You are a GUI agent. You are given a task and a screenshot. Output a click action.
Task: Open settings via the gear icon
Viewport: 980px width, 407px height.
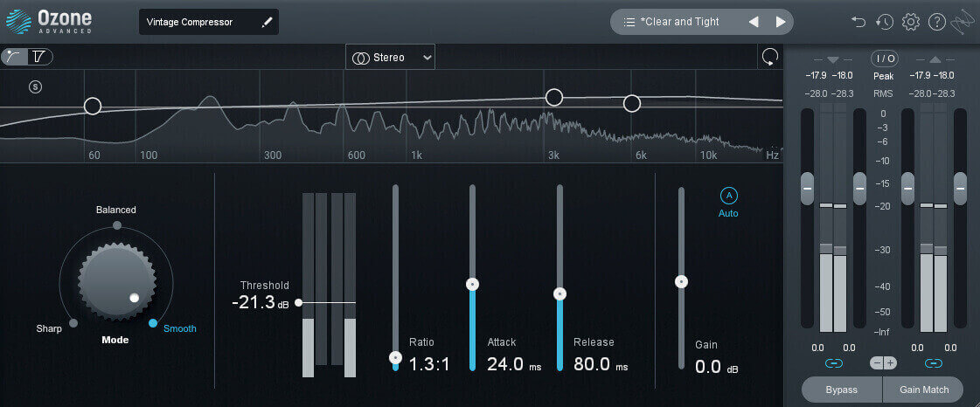pos(911,22)
